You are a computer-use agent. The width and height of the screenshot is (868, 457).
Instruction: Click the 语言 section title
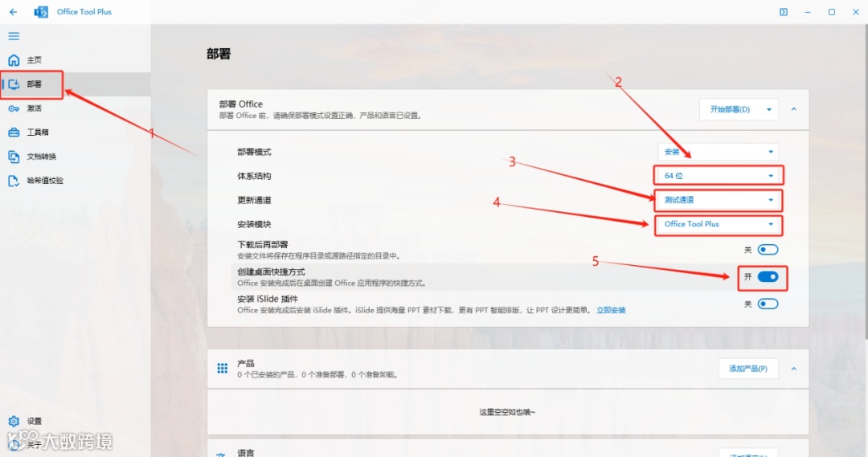point(246,453)
